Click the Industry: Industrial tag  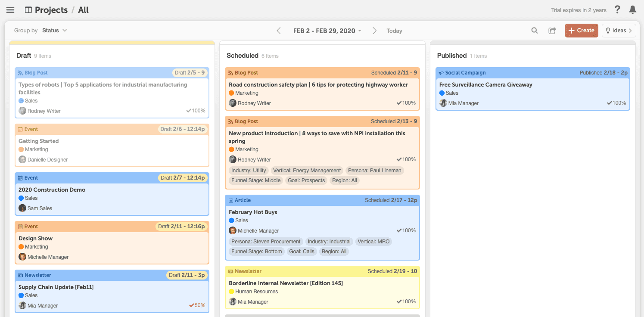coord(329,242)
